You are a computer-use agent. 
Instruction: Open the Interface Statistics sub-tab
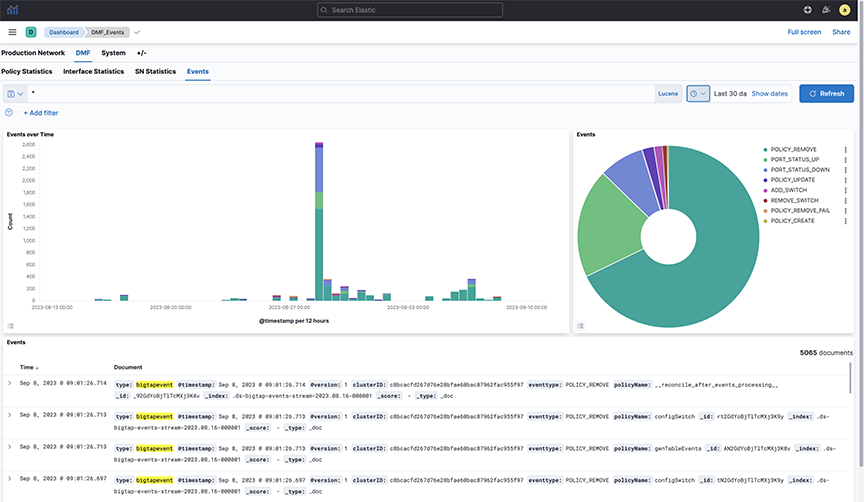[94, 72]
